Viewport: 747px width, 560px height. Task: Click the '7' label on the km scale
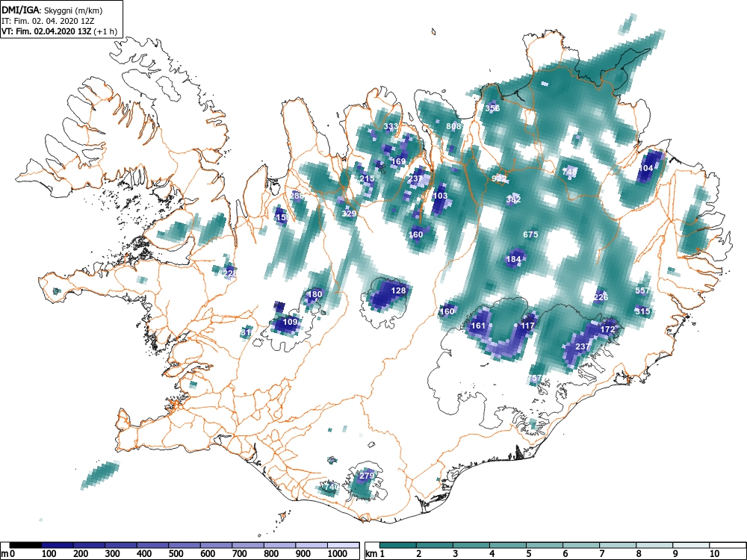point(601,554)
